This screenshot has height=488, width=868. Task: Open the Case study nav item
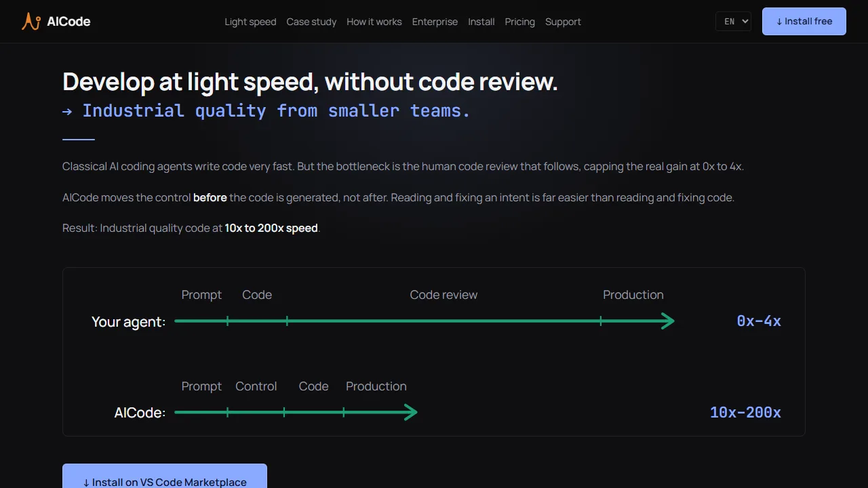[x=311, y=22]
